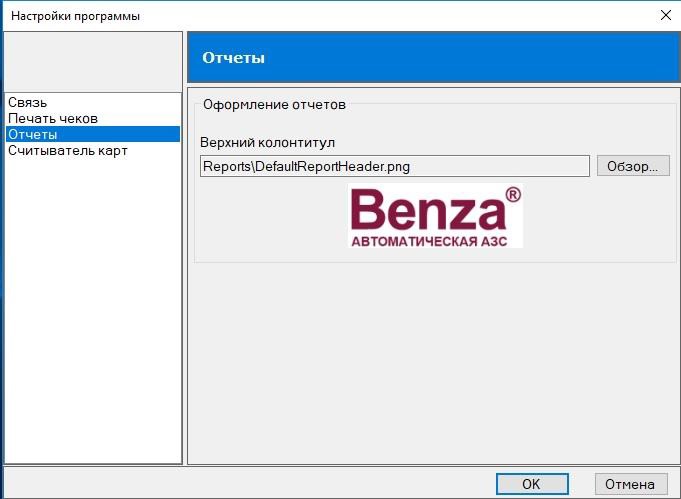The height and width of the screenshot is (499, 681).
Task: Close the Настройки программы dialog
Action: tap(665, 15)
